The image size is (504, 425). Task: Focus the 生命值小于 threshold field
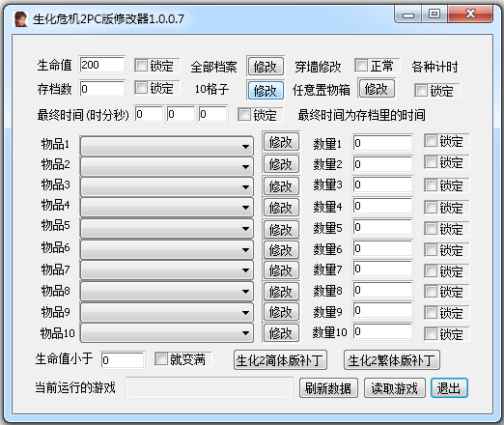[123, 360]
